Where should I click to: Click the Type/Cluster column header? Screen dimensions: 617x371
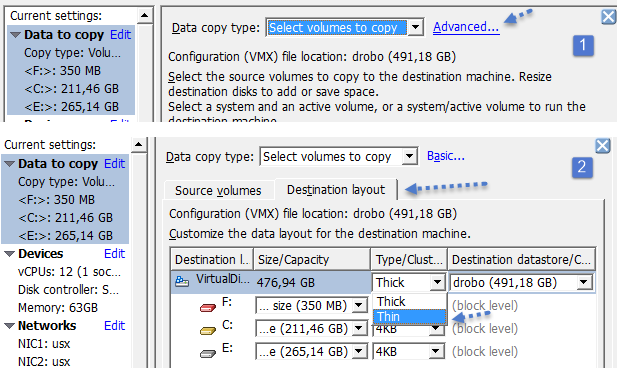409,259
